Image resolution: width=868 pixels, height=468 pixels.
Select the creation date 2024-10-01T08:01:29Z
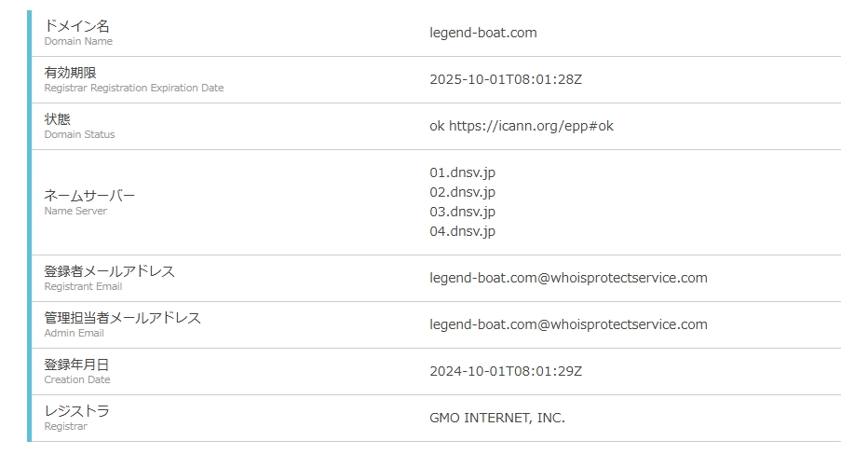(x=505, y=371)
